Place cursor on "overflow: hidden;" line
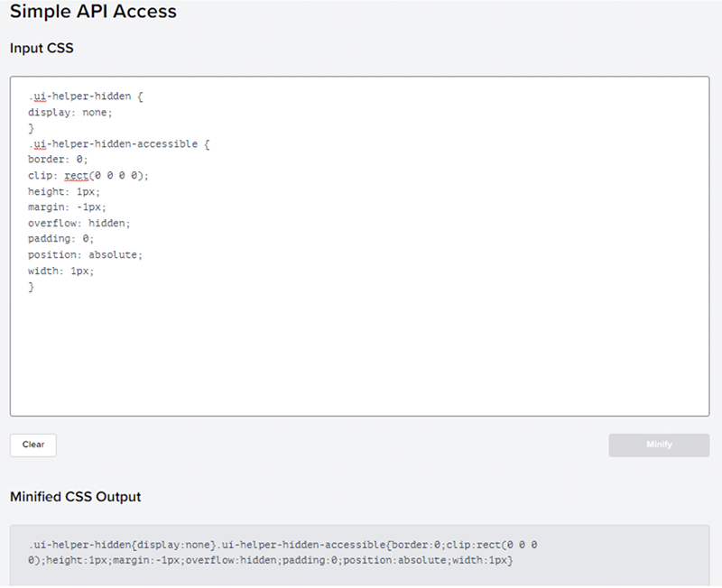The height and width of the screenshot is (588, 722). coord(79,223)
